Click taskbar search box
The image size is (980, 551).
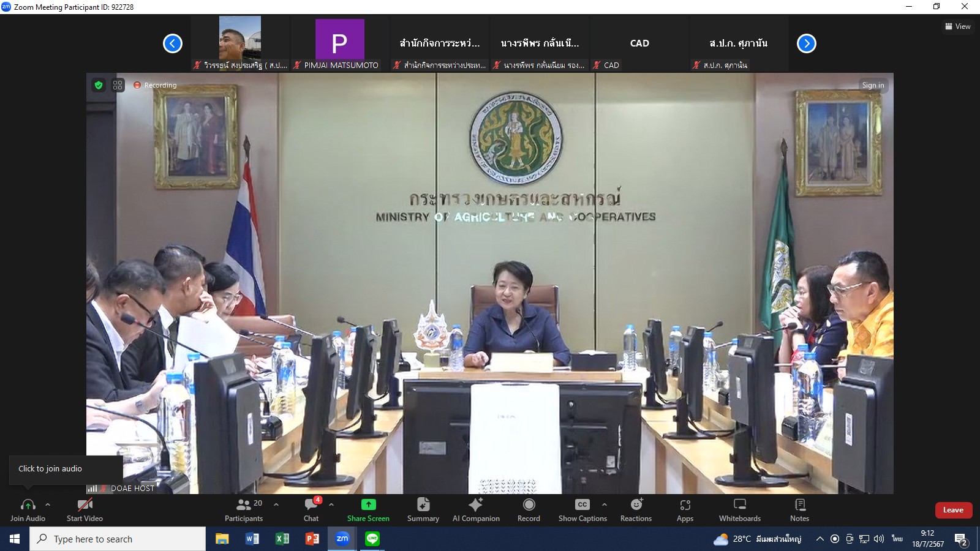(118, 539)
